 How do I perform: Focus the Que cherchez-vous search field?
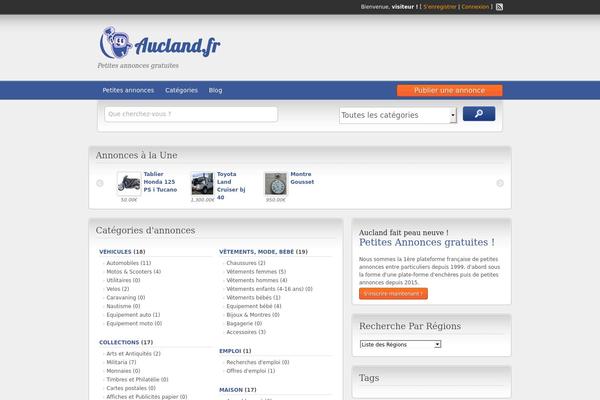click(190, 114)
